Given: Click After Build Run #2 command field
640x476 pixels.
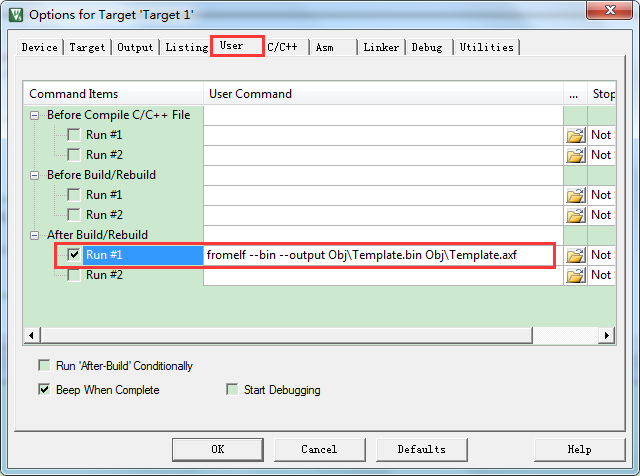Looking at the screenshot, I should coord(383,275).
